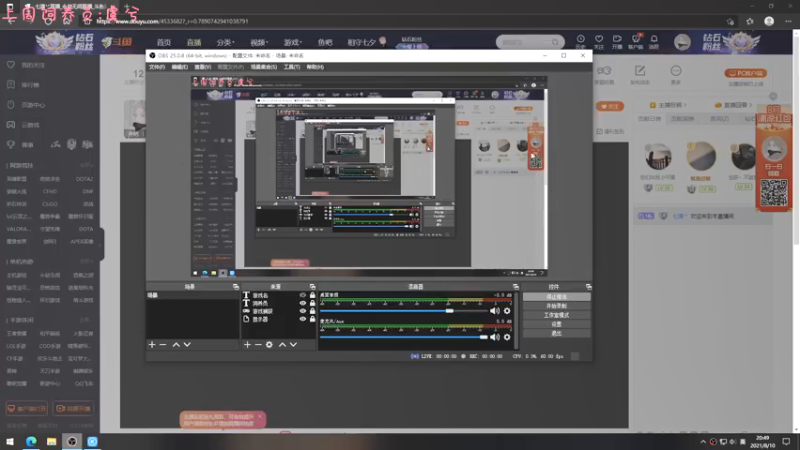800x450 pixels.
Task: Collapse the Douyu left sidebar handle
Action: pyautogui.click(x=101, y=244)
